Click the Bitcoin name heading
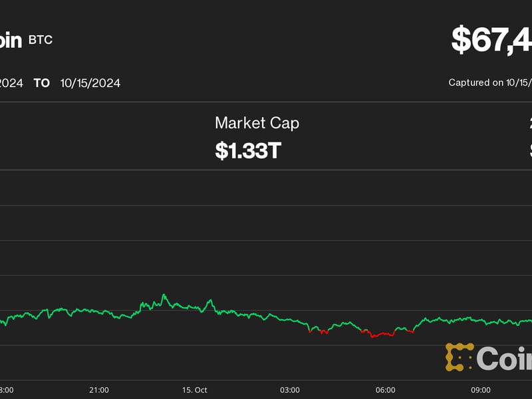Viewport: 532px width, 399px height. pos(11,40)
